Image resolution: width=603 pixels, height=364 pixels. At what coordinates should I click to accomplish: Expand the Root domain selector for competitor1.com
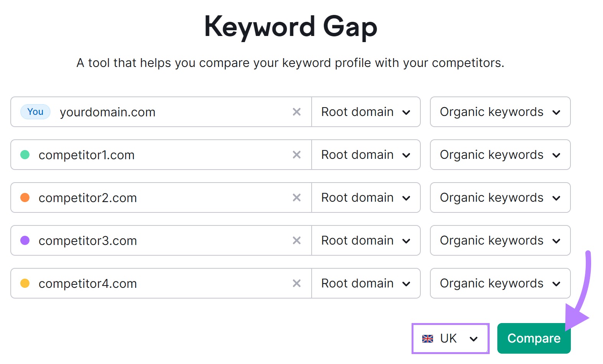[x=366, y=155]
